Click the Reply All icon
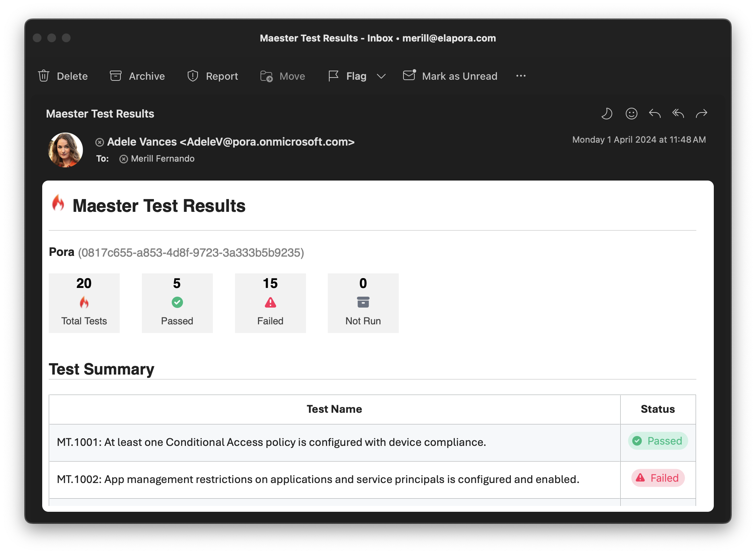Image resolution: width=756 pixels, height=554 pixels. pyautogui.click(x=678, y=114)
